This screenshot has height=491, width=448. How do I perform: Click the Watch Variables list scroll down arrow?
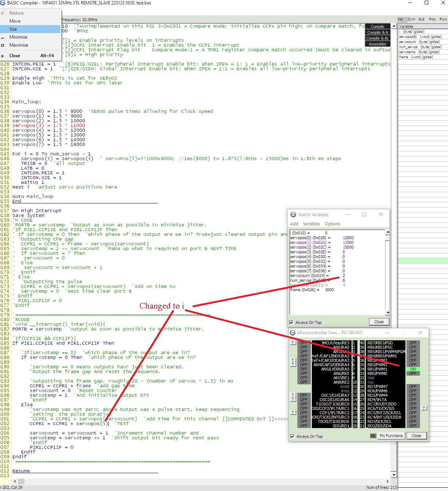point(388,313)
